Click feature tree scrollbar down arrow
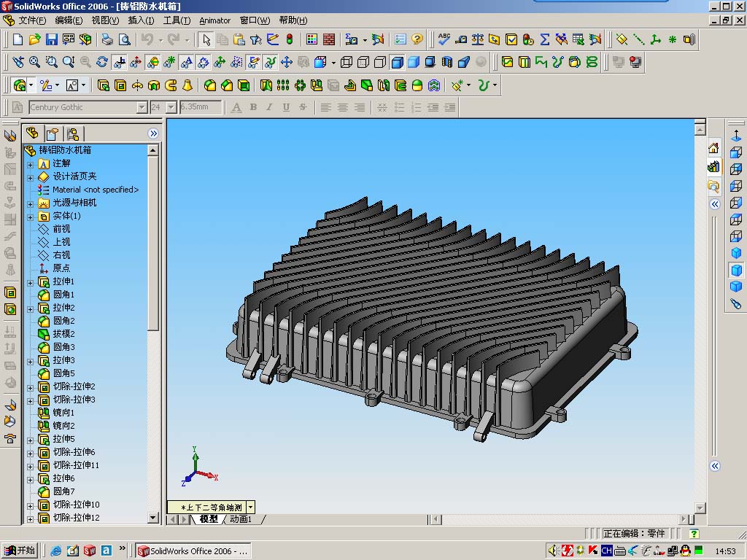Image resolution: width=747 pixels, height=560 pixels. click(153, 518)
